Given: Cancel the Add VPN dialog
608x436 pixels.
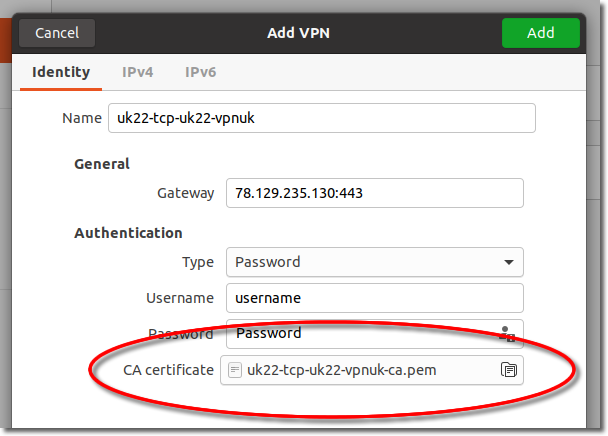Looking at the screenshot, I should click(x=57, y=33).
